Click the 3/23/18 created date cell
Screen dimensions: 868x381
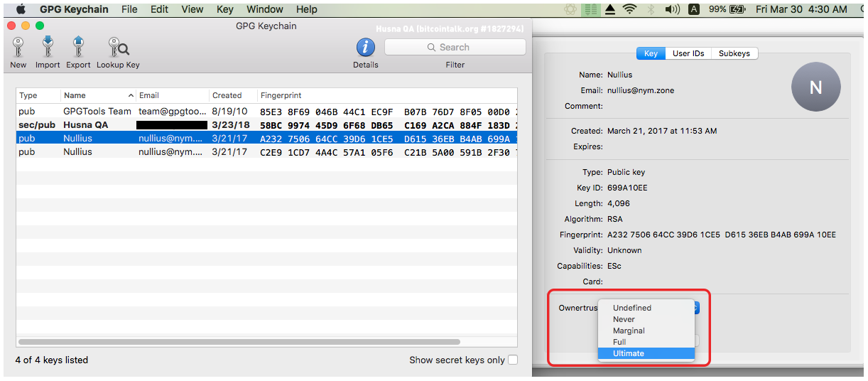point(230,125)
